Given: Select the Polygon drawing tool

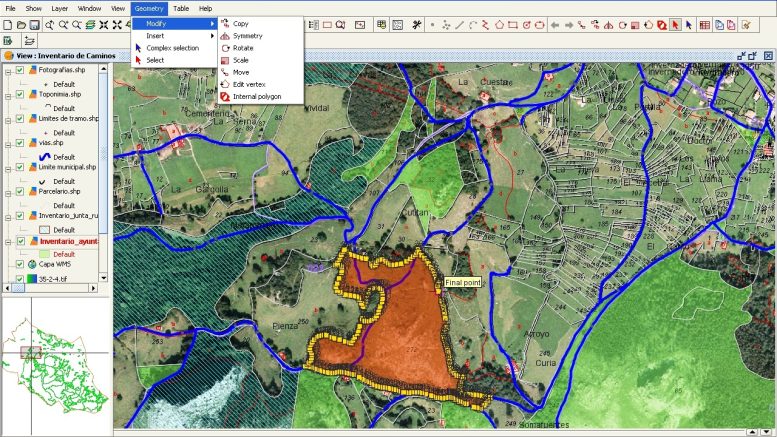Looking at the screenshot, I should pyautogui.click(x=499, y=25).
